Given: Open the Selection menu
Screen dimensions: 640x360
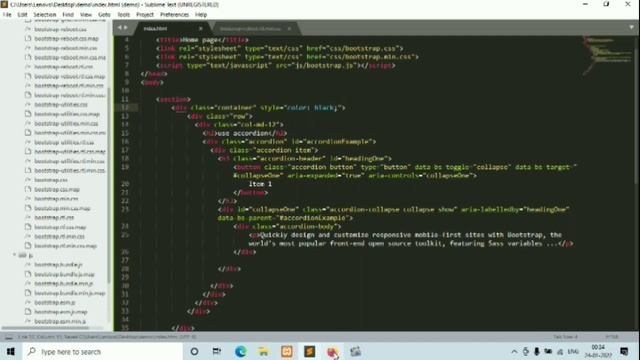Looking at the screenshot, I should (44, 15).
